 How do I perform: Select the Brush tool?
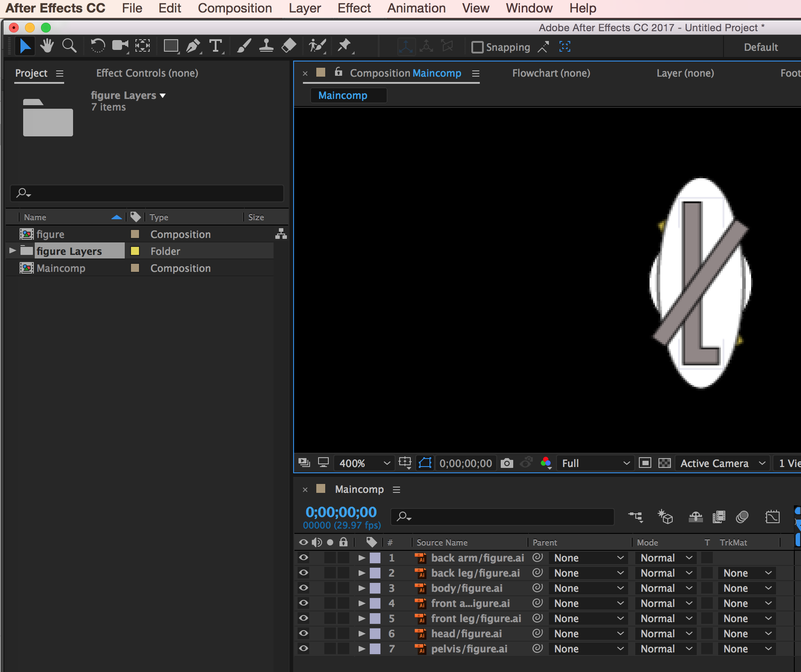tap(244, 46)
